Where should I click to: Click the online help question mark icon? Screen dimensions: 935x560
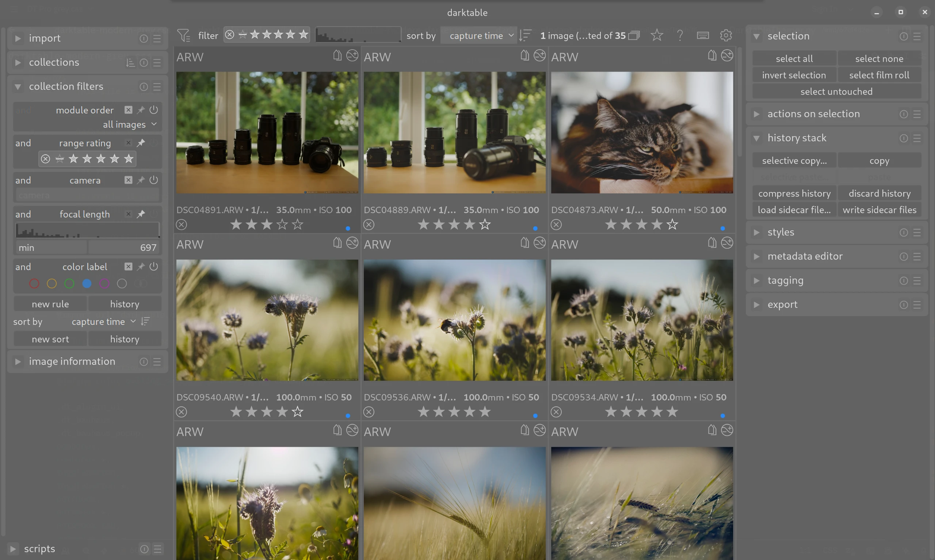[680, 35]
